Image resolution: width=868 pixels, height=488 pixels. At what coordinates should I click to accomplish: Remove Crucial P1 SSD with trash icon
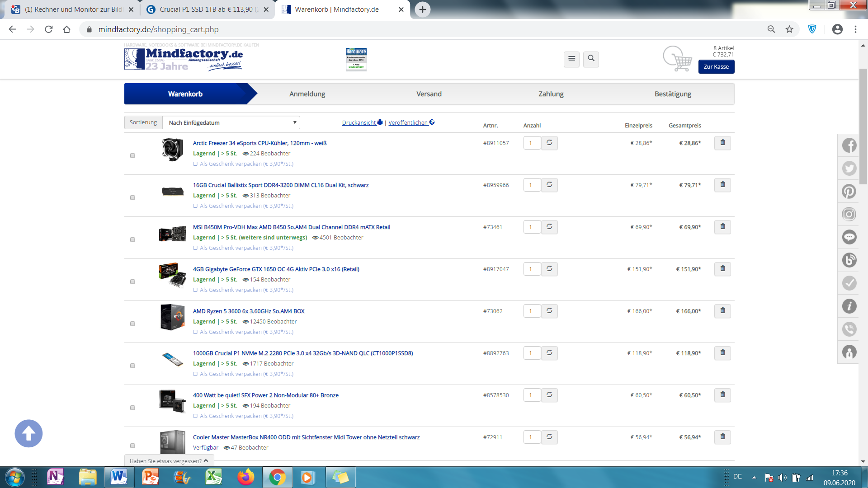point(722,353)
